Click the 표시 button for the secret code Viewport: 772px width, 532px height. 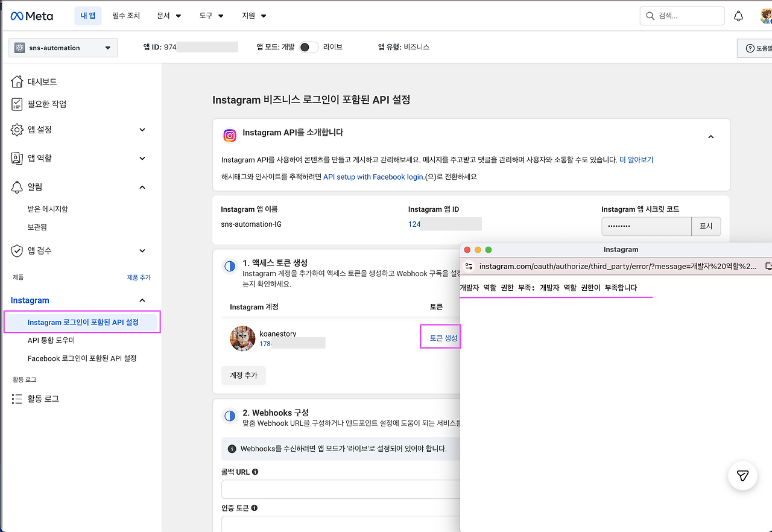706,226
